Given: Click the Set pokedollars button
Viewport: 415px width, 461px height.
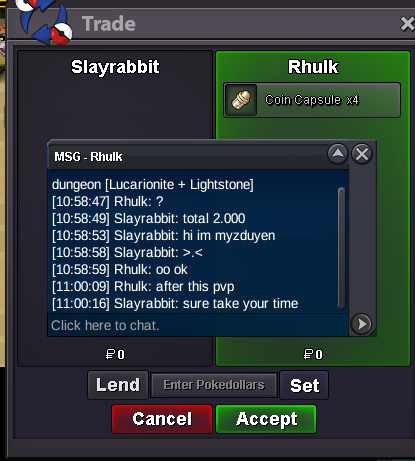Looking at the screenshot, I should [x=304, y=385].
